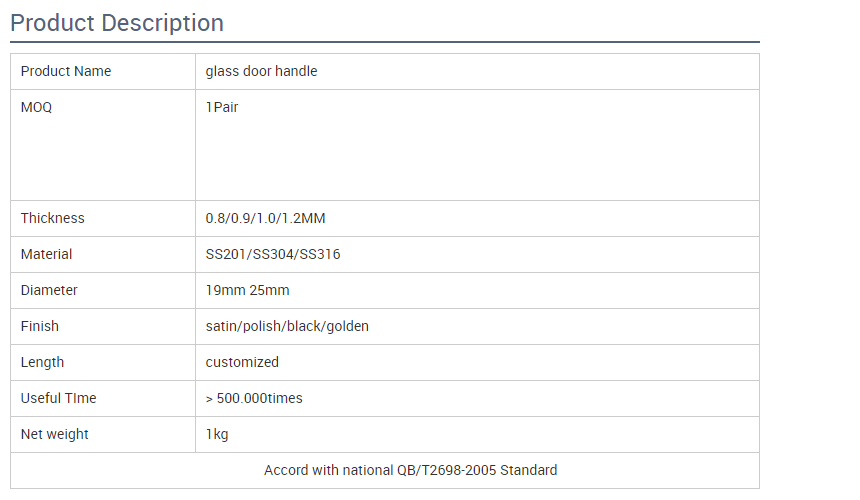This screenshot has width=860, height=500.
Task: Select the Net weight label cell
Action: point(55,434)
